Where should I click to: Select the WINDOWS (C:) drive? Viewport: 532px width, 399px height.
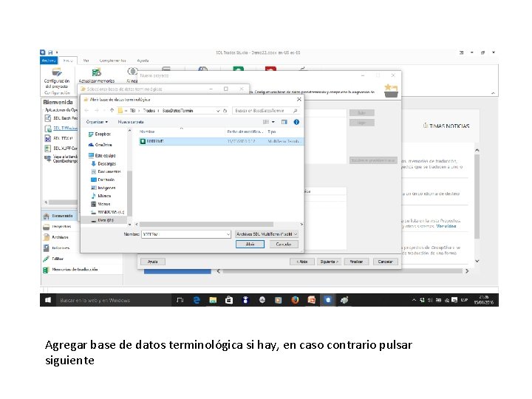click(x=108, y=212)
